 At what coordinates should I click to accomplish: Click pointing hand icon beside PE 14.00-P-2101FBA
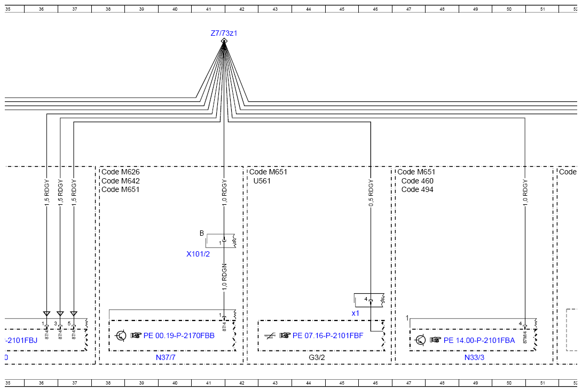(x=436, y=340)
